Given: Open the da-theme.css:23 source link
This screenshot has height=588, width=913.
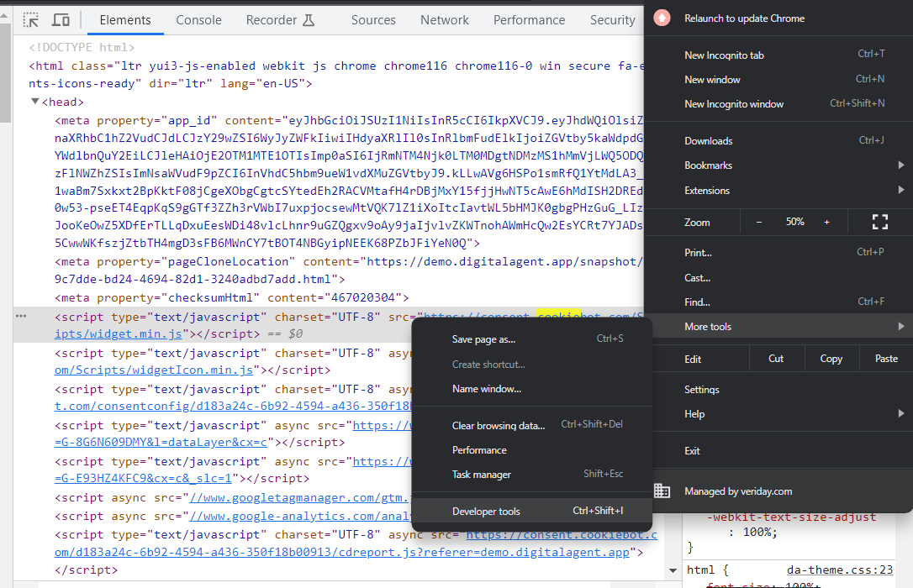Looking at the screenshot, I should point(840,570).
